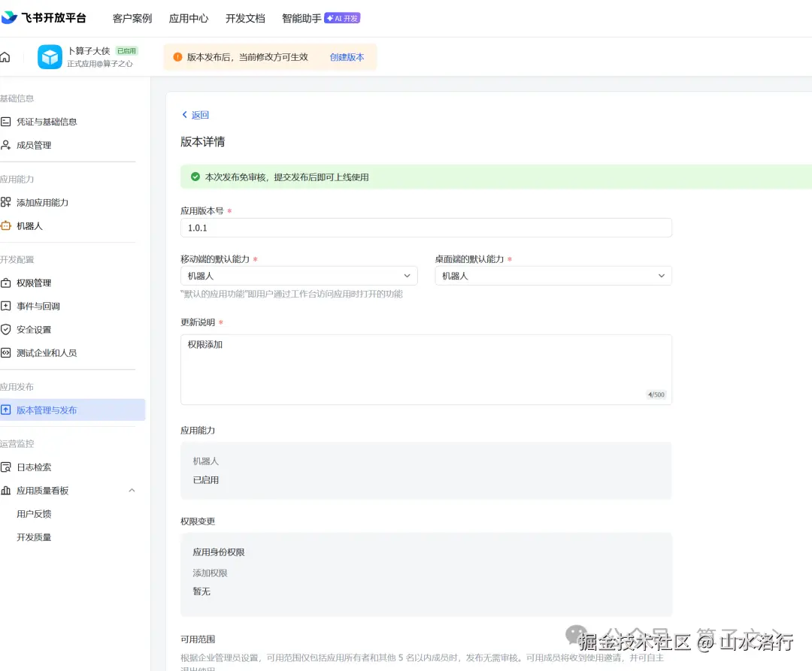This screenshot has height=671, width=812.
Task: Click the 安全设置 shield icon
Action: (6, 330)
